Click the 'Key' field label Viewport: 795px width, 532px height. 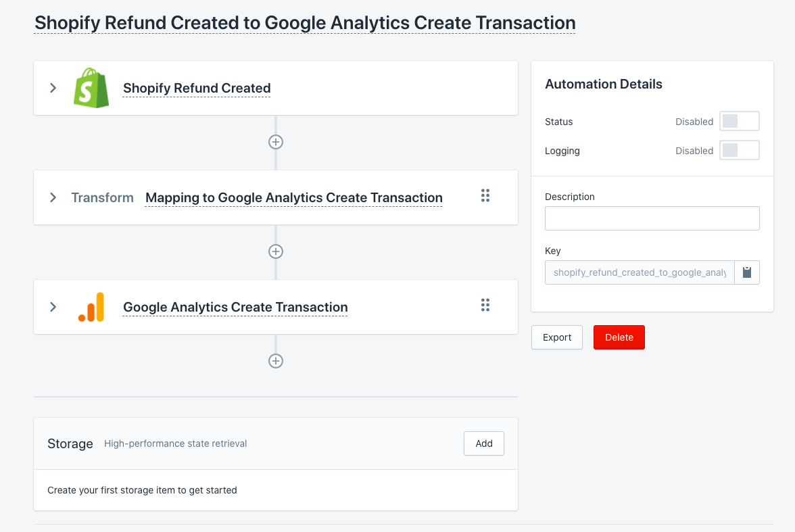click(x=553, y=251)
